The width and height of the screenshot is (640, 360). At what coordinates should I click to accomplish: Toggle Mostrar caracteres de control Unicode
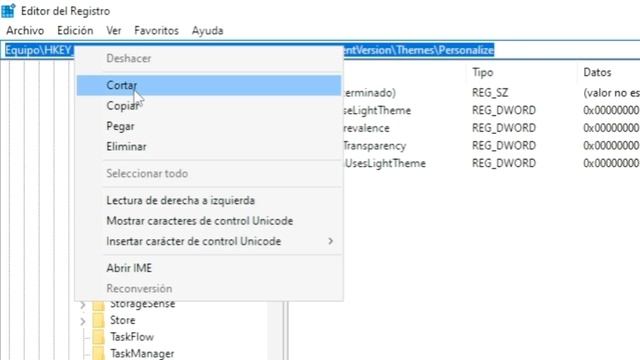click(209, 221)
